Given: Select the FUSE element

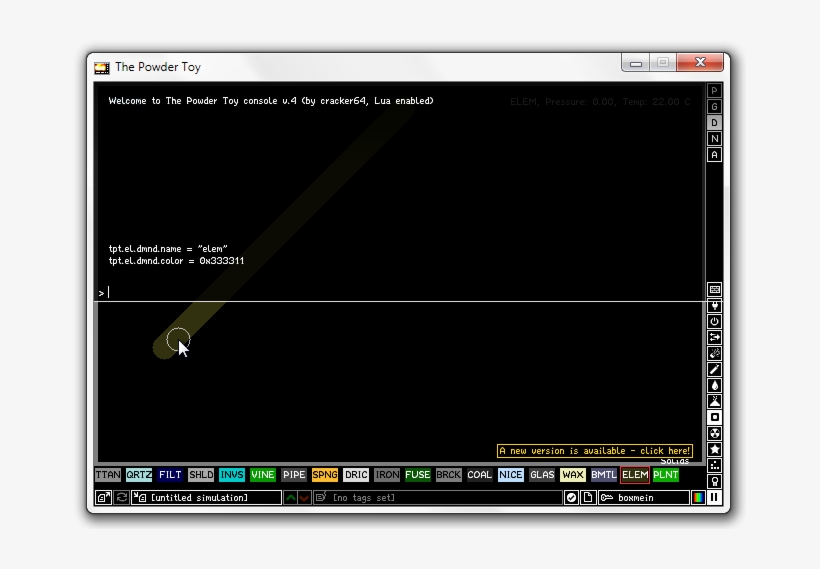Looking at the screenshot, I should [418, 475].
